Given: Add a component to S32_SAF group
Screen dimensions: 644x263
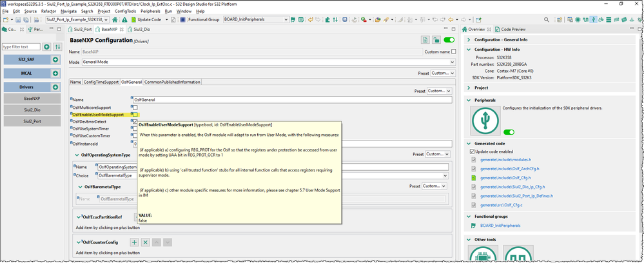Looking at the screenshot, I should click(55, 59).
